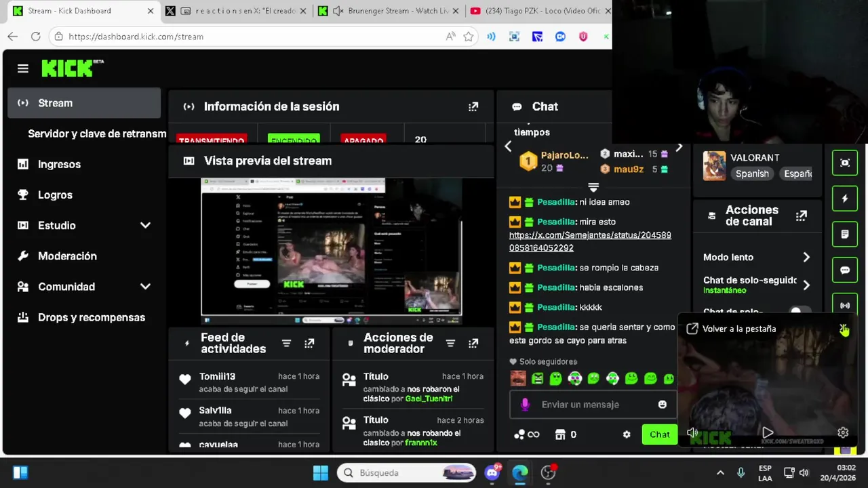Open Ingresos in the sidebar
868x488 pixels.
pos(84,164)
